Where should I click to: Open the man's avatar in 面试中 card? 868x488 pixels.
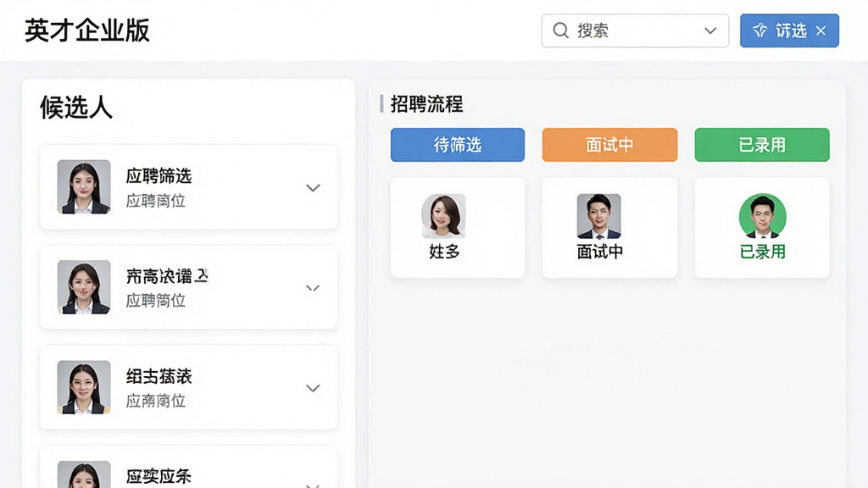(599, 216)
